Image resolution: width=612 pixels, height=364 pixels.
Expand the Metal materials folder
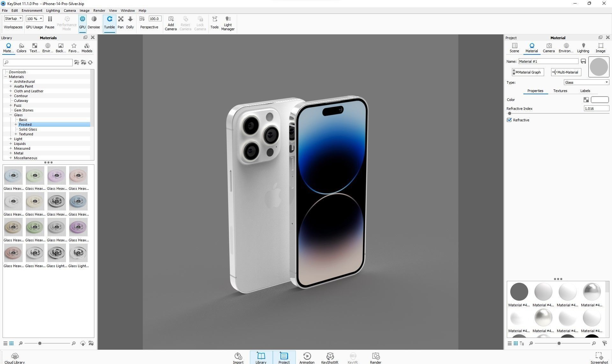pos(11,153)
